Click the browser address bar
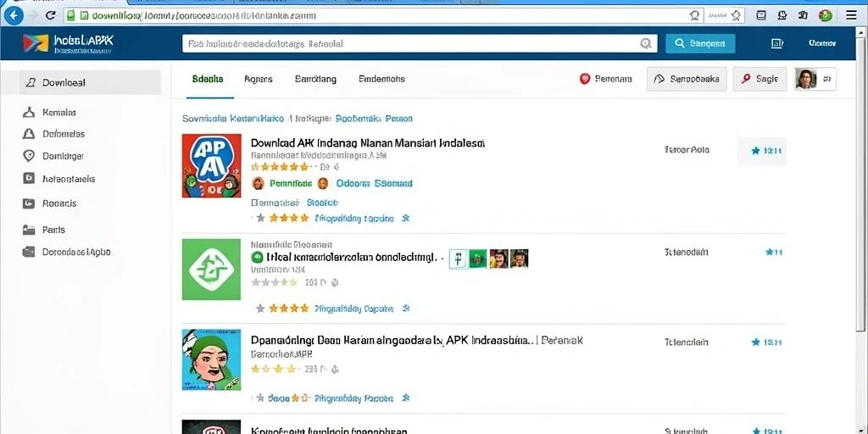Image resolution: width=868 pixels, height=434 pixels. (x=382, y=15)
